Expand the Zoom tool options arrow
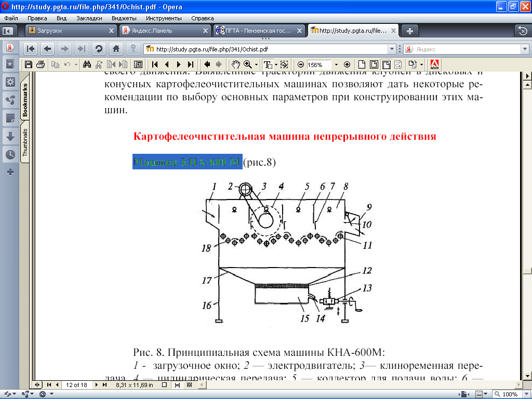 click(256, 64)
